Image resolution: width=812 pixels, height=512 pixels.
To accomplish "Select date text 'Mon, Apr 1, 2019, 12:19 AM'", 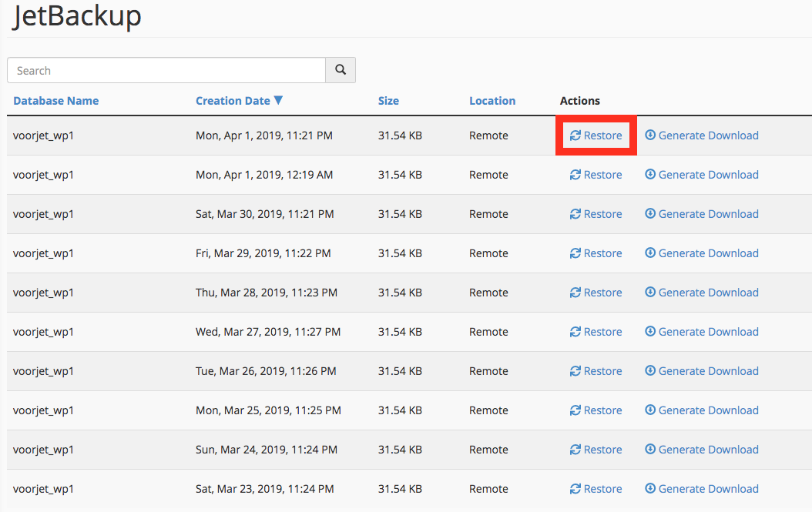I will click(264, 175).
